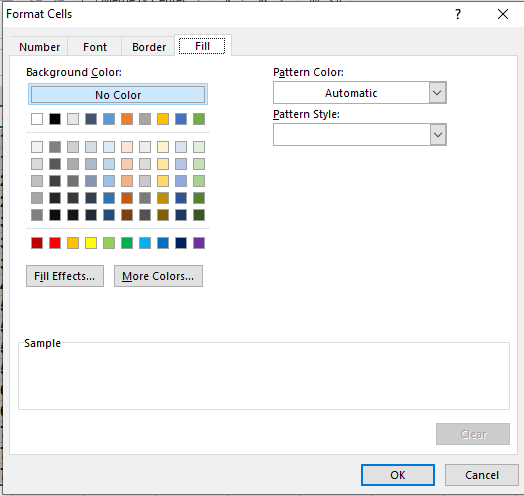Open the More Colors dialog
Image resolution: width=524 pixels, height=496 pixels.
point(158,276)
